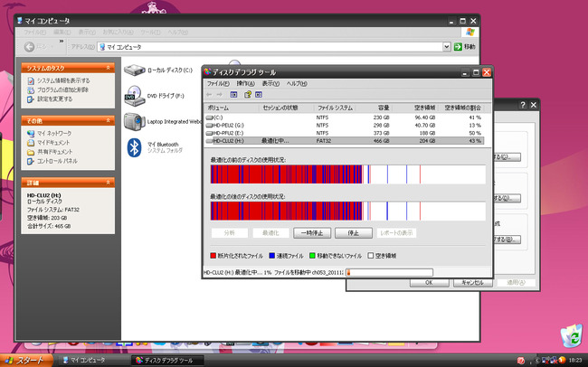
Task: Open ファイル menu in My Computer window
Action: click(35, 33)
